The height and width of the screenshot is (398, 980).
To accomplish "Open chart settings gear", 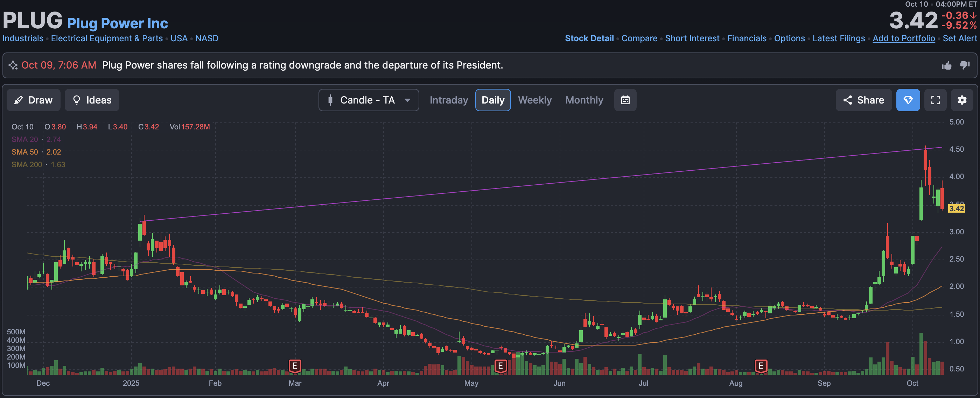I will point(962,100).
